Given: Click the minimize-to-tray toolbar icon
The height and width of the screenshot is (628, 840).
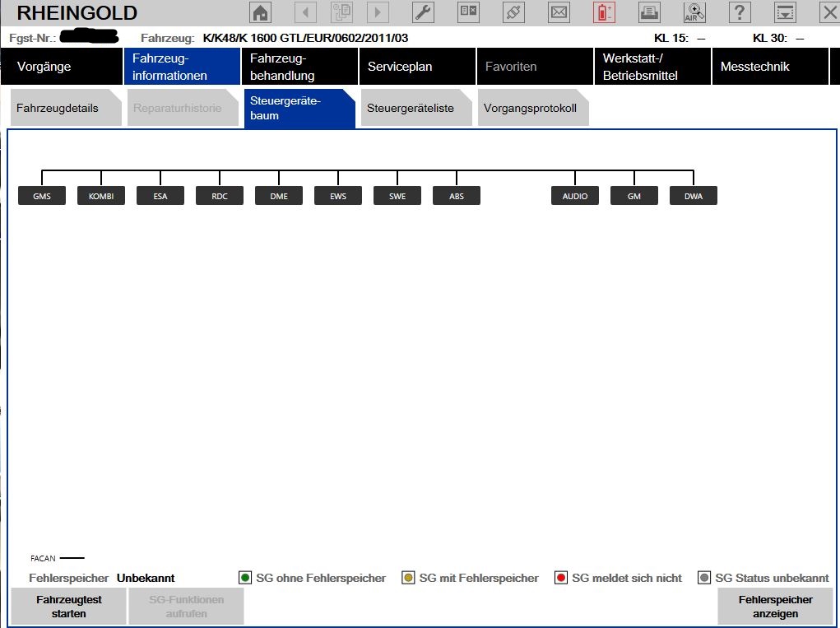Looking at the screenshot, I should (x=786, y=12).
